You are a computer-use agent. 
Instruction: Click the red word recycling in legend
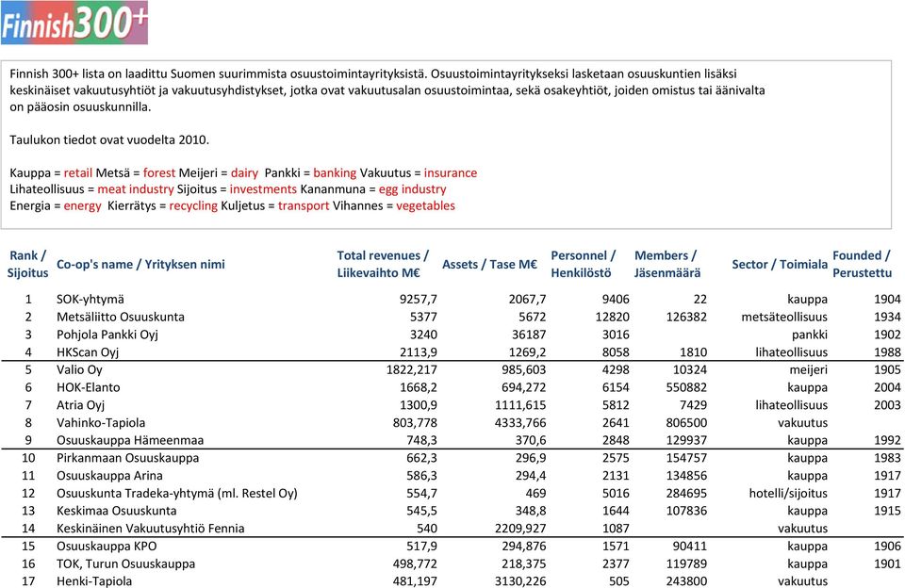click(x=193, y=206)
